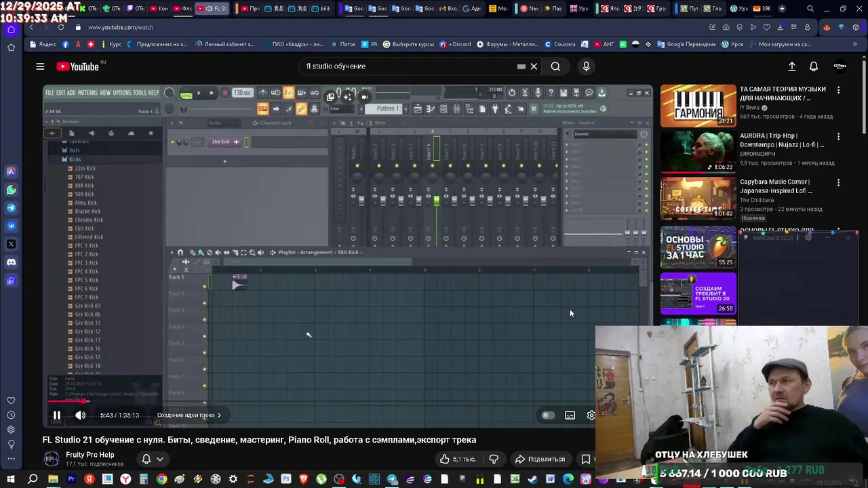Switch to the '396' browser tab
The image size is (868, 488).
(x=761, y=9)
